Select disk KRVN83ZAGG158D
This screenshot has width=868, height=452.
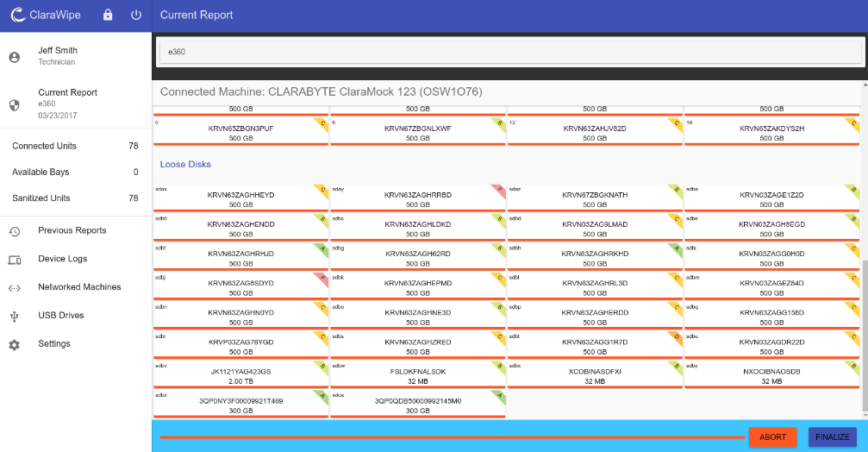[772, 317]
